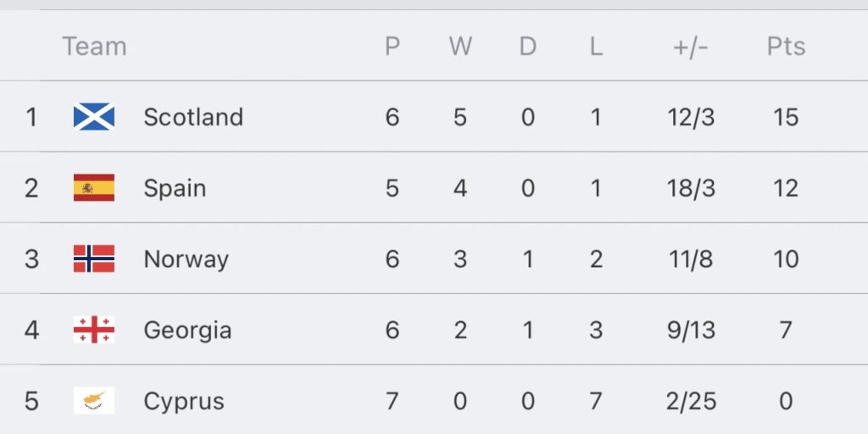Click Spain's 18/3 goal record
The width and height of the screenshot is (868, 434).
click(x=691, y=188)
